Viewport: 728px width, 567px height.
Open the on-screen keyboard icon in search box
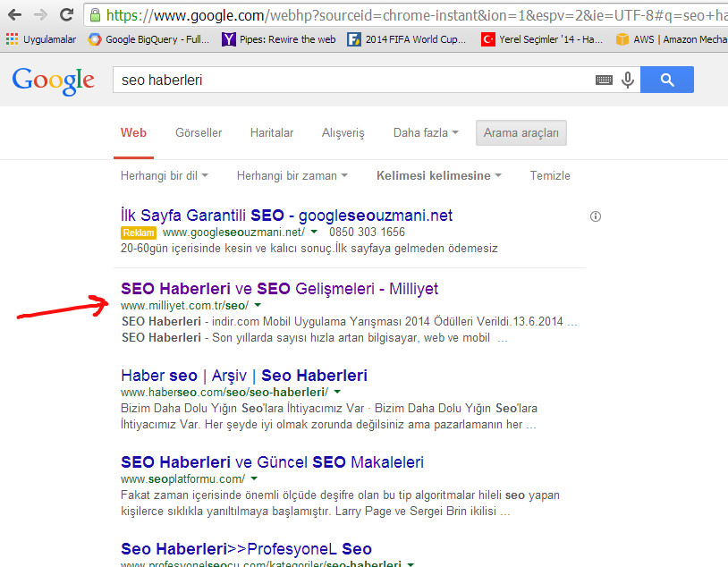pyautogui.click(x=604, y=80)
